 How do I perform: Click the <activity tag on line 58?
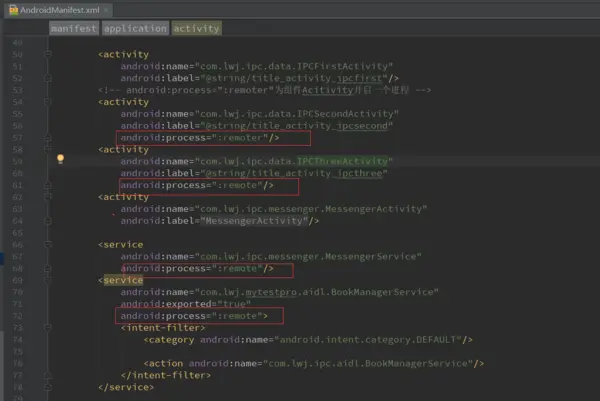click(x=123, y=149)
